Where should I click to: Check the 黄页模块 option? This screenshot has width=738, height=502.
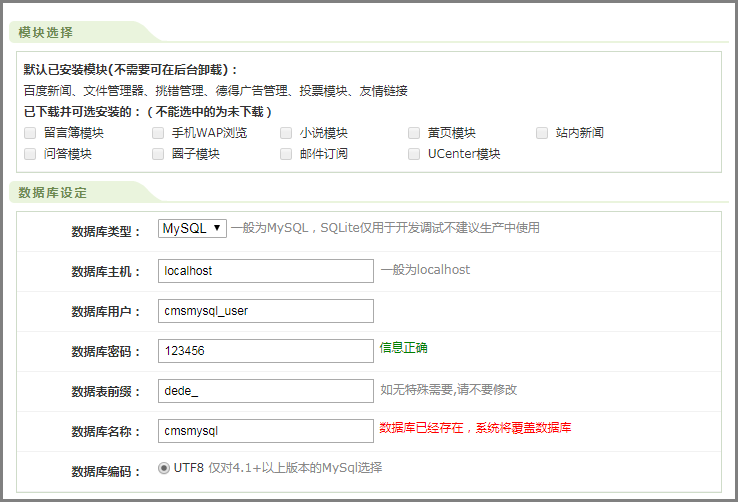(x=414, y=133)
